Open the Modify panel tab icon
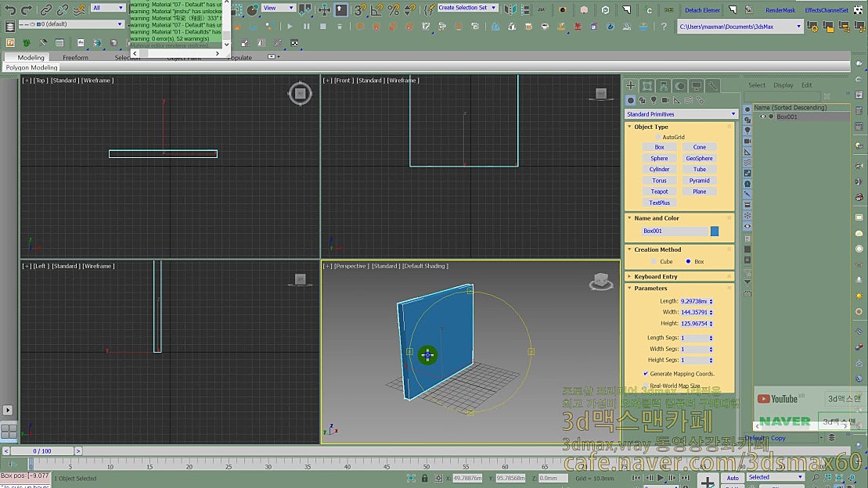This screenshot has height=488, width=868. [x=647, y=86]
